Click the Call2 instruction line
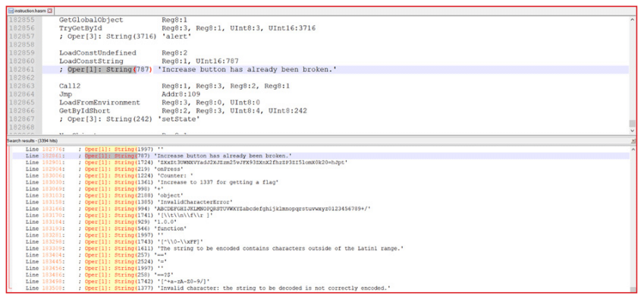 (174, 87)
